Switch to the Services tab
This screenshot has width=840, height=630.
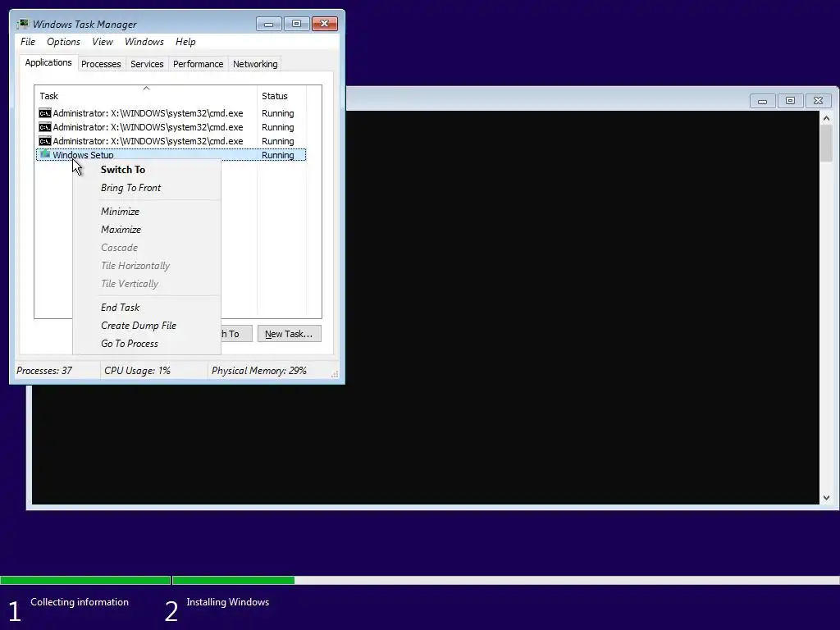point(147,64)
